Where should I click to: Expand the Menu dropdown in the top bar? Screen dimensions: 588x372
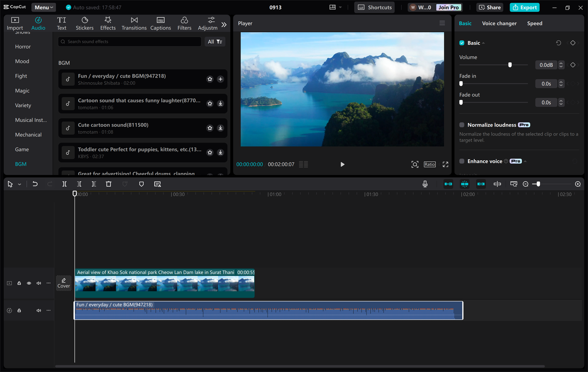[x=43, y=7]
